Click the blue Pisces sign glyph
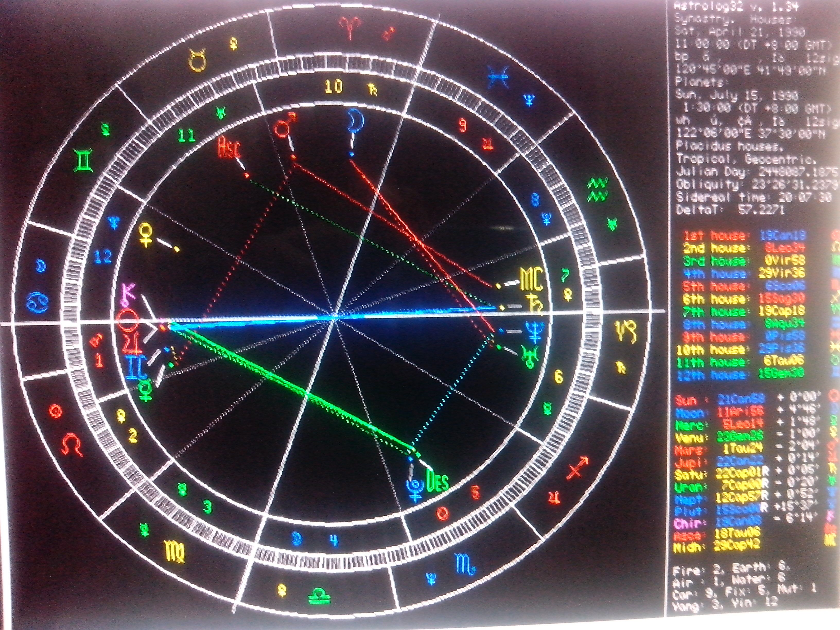This screenshot has width=840, height=630. (x=498, y=77)
